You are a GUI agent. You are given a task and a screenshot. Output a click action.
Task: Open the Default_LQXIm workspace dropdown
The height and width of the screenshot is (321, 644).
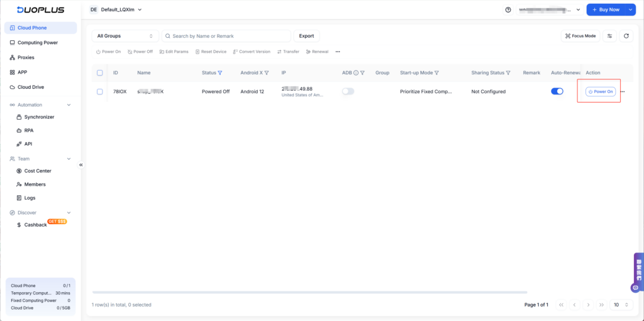click(116, 9)
